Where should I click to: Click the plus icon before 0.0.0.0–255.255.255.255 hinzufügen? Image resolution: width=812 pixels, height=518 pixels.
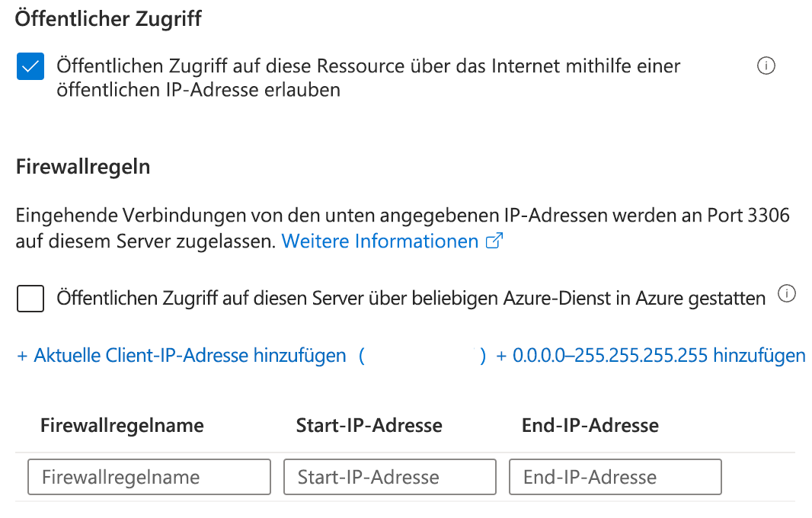coord(502,355)
